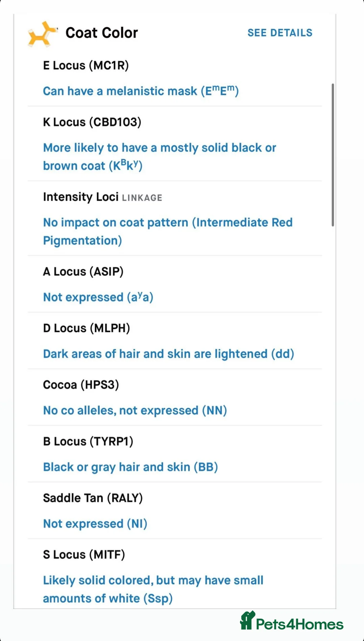The height and width of the screenshot is (641, 364).
Task: Select the E Locus (MC1R) label
Action: click(x=86, y=65)
